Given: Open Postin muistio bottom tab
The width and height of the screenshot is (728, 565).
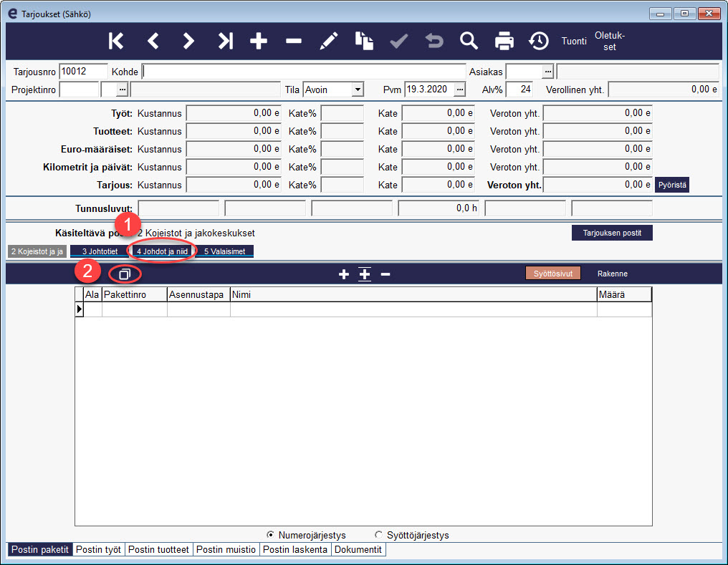Looking at the screenshot, I should tap(226, 550).
